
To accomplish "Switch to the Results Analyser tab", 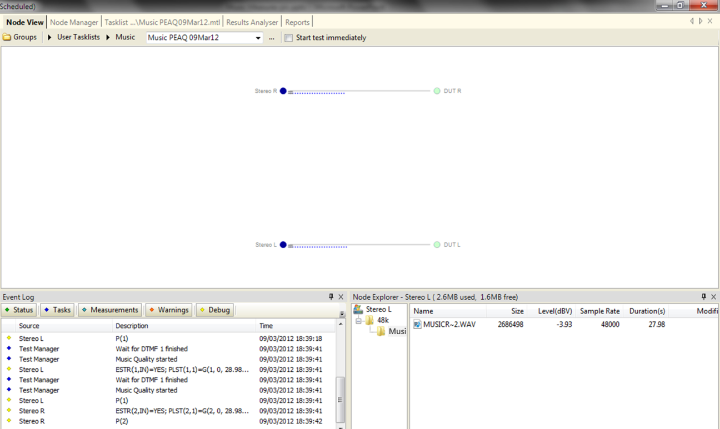I will (x=252, y=22).
